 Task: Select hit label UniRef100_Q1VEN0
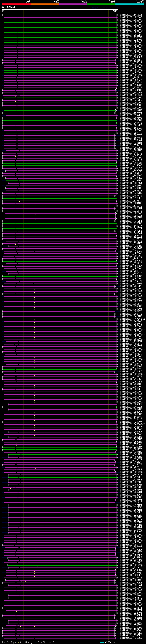pyautogui.click(x=131, y=180)
